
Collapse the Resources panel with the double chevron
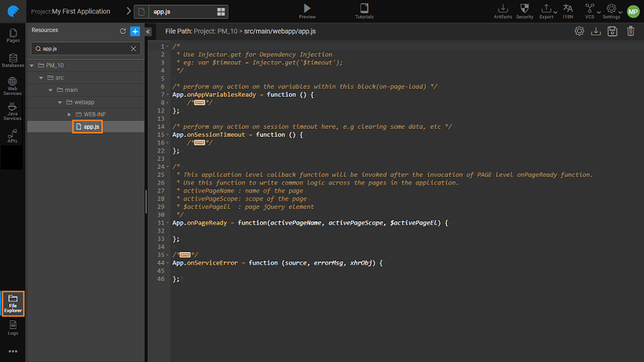(148, 31)
